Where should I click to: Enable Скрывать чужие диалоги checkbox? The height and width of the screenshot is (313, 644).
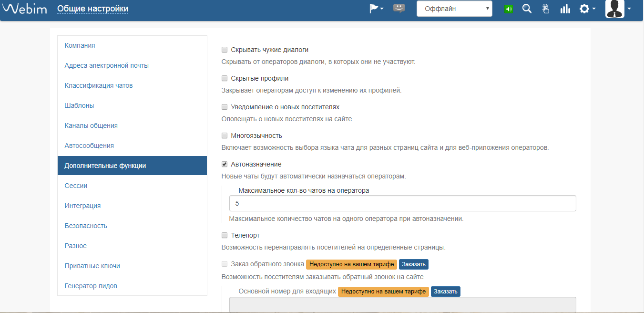point(225,50)
